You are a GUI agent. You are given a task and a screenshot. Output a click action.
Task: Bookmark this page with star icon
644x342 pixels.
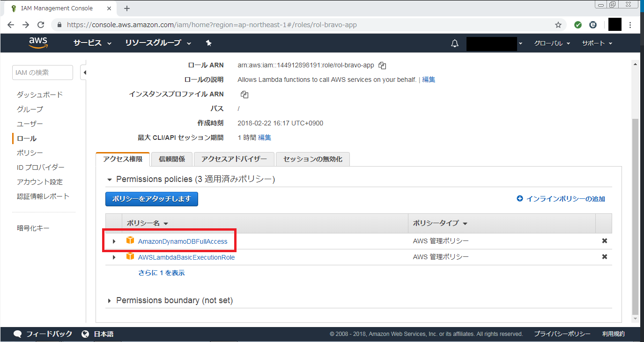pyautogui.click(x=558, y=25)
